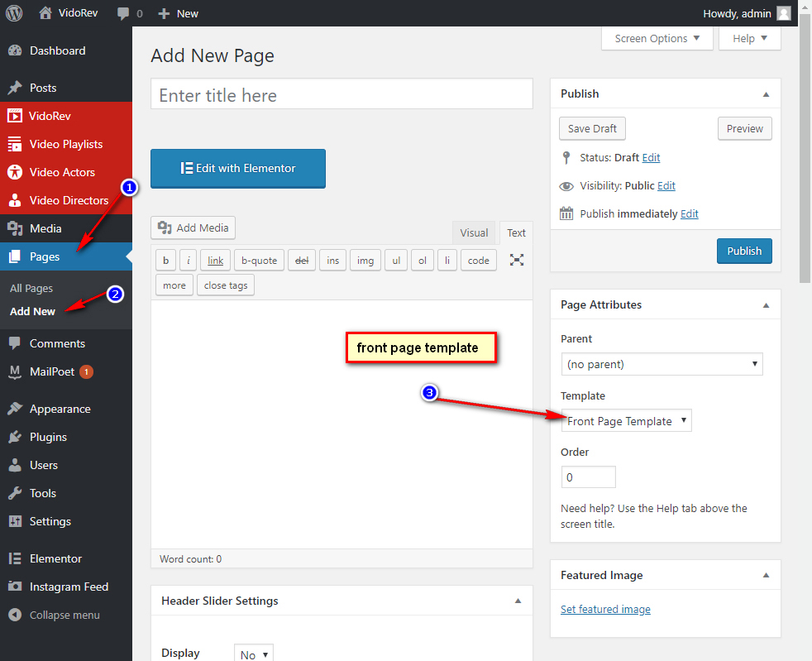Switch to the Visual editor tab
Viewport: 812px width, 661px height.
(x=474, y=233)
